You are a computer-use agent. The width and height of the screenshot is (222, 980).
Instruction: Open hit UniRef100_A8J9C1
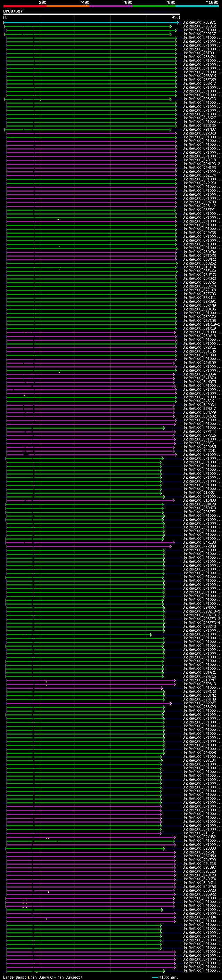tap(199, 23)
